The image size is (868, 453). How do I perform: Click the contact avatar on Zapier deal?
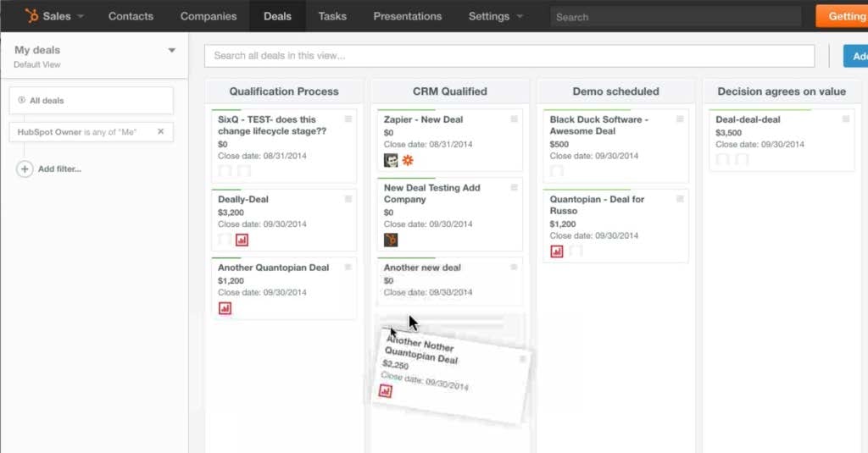(x=391, y=160)
